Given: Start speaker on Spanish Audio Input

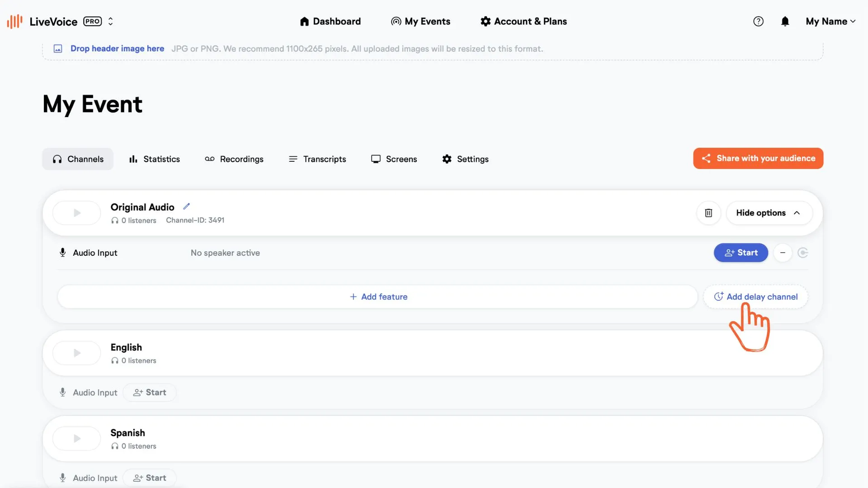Looking at the screenshot, I should (x=150, y=478).
